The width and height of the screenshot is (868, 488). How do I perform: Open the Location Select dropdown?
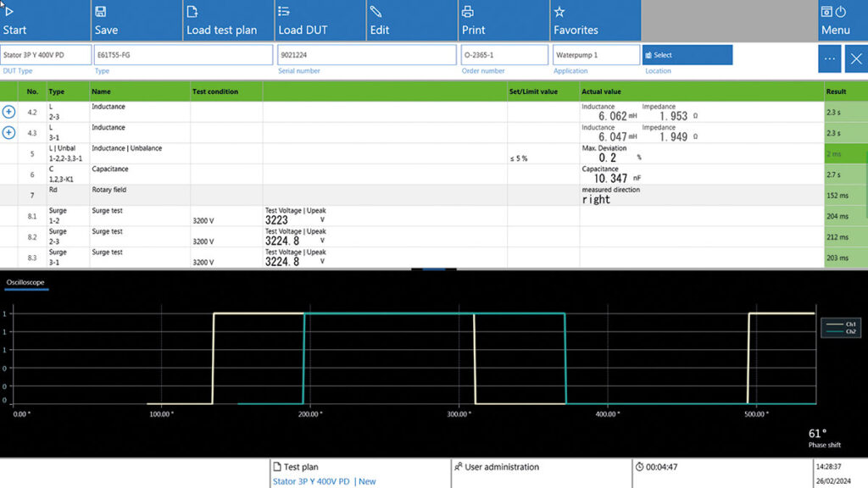(687, 55)
